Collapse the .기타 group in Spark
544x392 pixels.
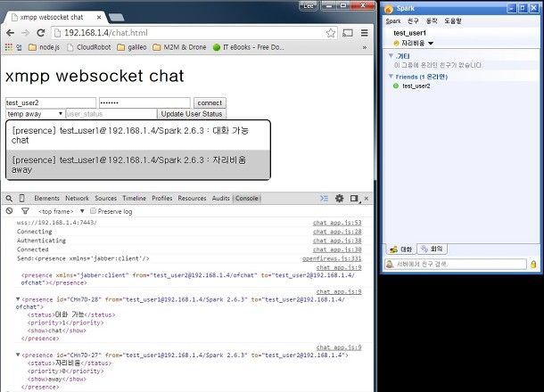pos(391,55)
